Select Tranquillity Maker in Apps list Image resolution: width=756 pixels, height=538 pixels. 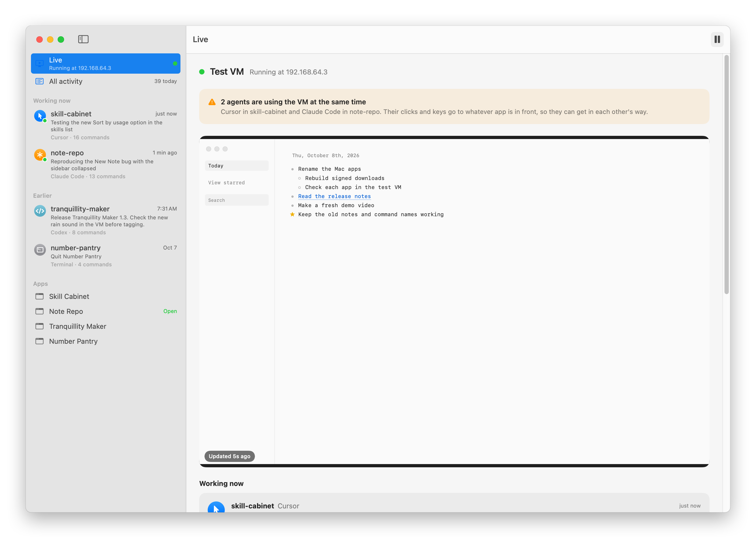point(106,327)
